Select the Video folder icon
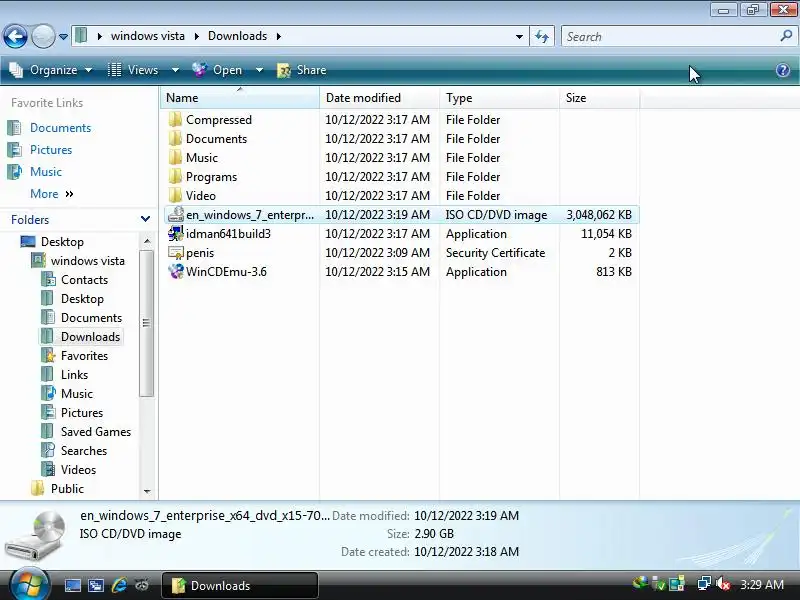This screenshot has width=800, height=600. point(175,195)
